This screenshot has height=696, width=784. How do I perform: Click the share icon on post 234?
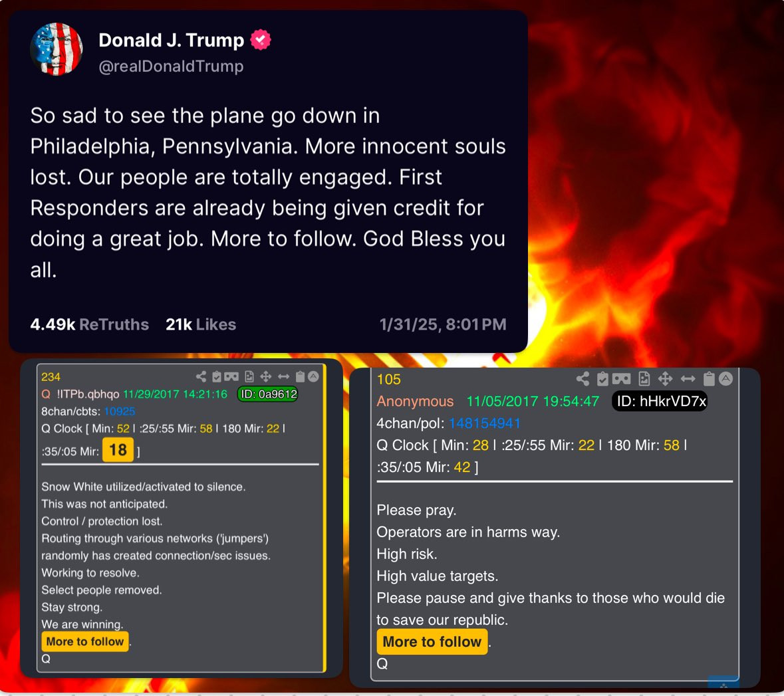[x=201, y=376]
